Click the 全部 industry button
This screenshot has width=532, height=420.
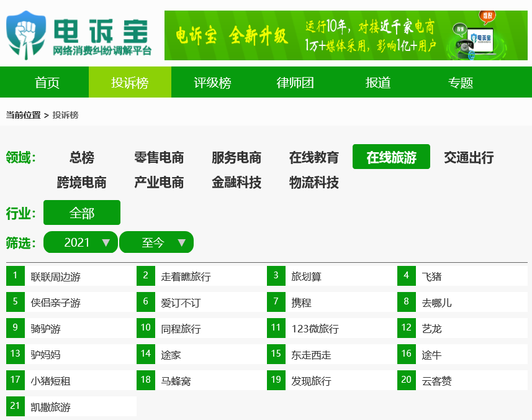click(x=82, y=212)
